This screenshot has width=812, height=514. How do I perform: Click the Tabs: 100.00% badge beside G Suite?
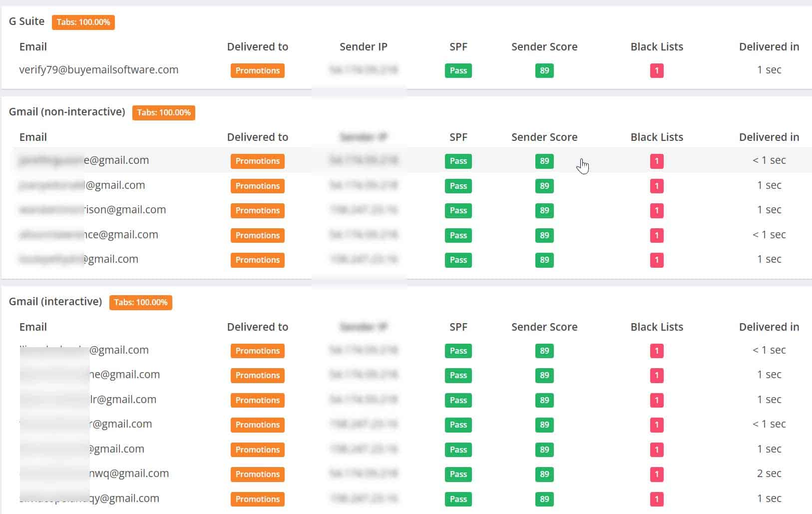point(83,22)
